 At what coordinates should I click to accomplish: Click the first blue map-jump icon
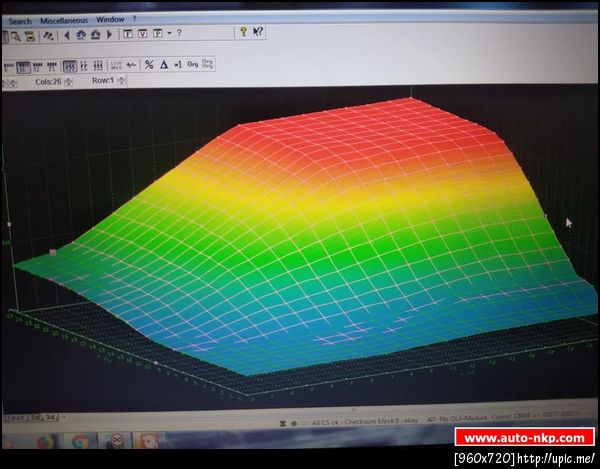pos(81,35)
